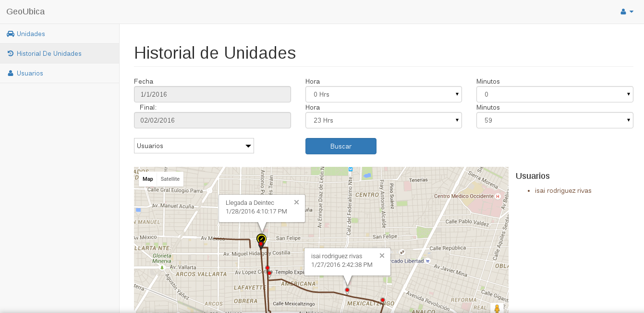Click the Mercado Libertad shopping icon
644x313 pixels.
427,261
